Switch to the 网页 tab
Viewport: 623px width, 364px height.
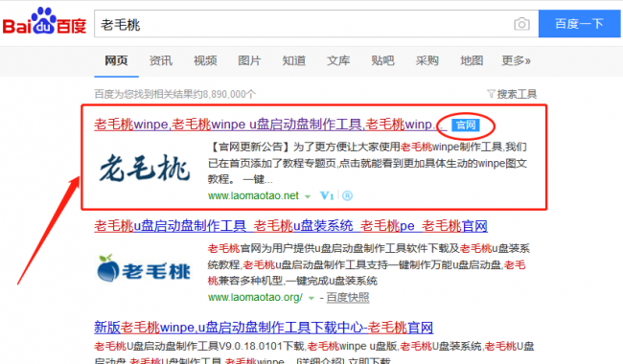(x=116, y=60)
